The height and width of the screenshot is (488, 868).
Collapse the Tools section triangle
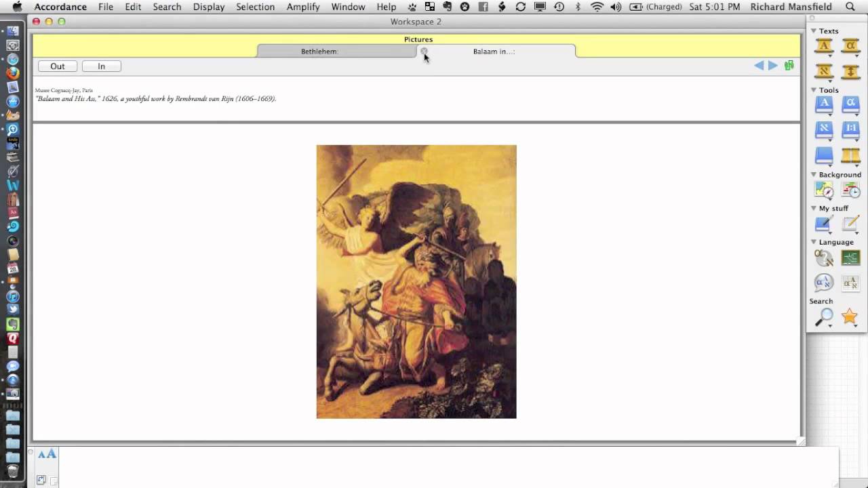coord(814,90)
